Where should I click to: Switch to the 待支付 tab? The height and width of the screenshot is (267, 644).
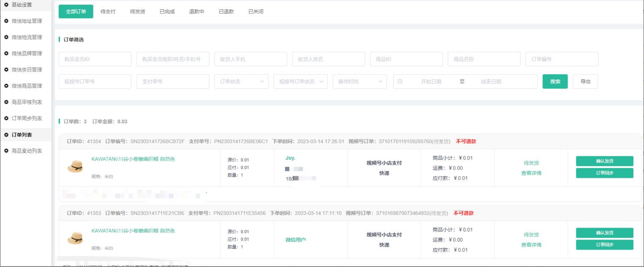[108, 12]
